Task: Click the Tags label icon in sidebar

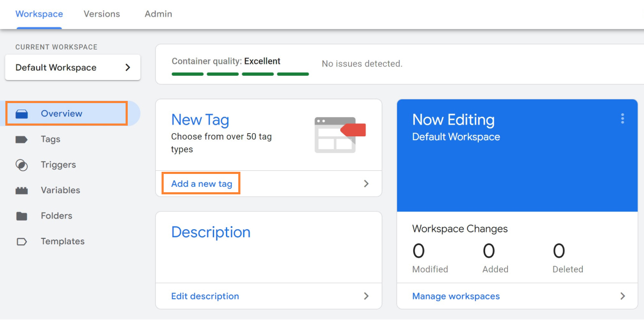Action: click(21, 140)
